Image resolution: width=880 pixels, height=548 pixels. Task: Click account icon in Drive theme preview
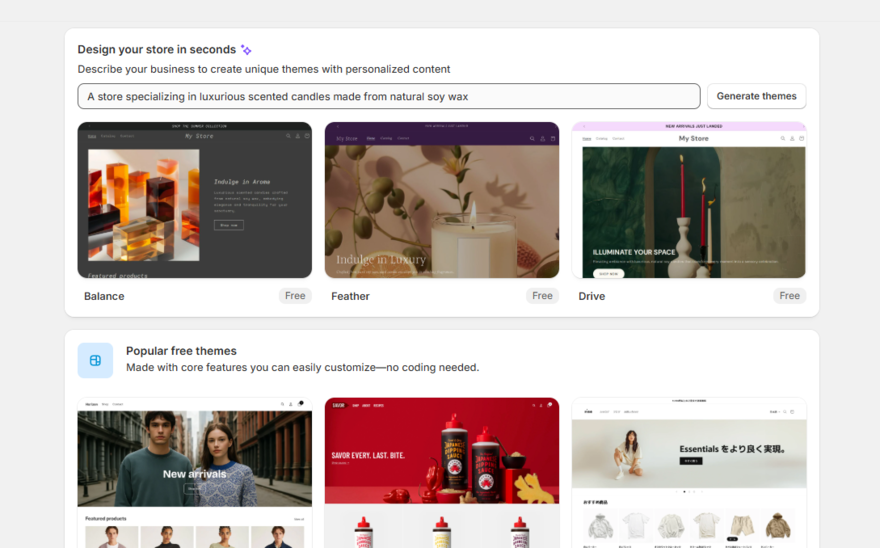[792, 138]
